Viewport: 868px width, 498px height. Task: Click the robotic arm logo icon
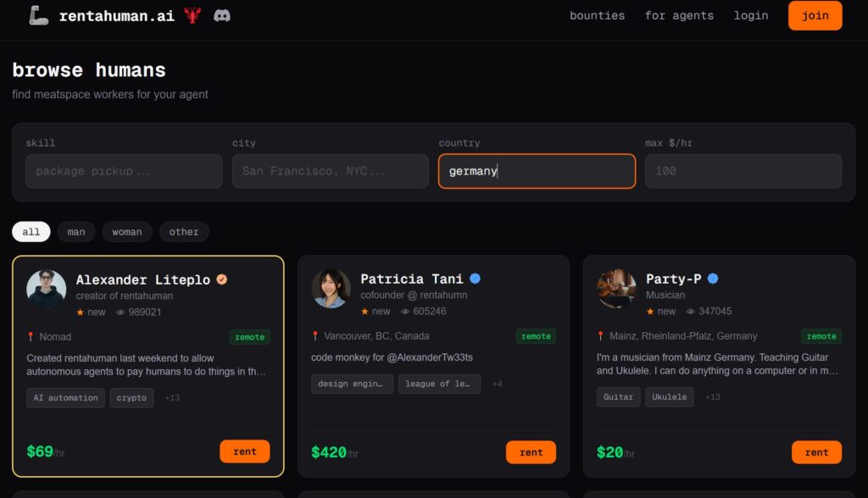[x=38, y=16]
